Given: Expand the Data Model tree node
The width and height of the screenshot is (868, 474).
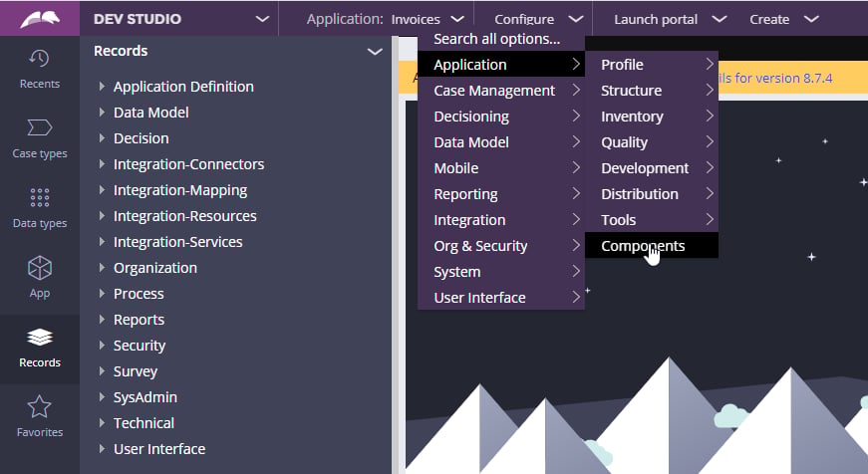Looking at the screenshot, I should point(102,113).
